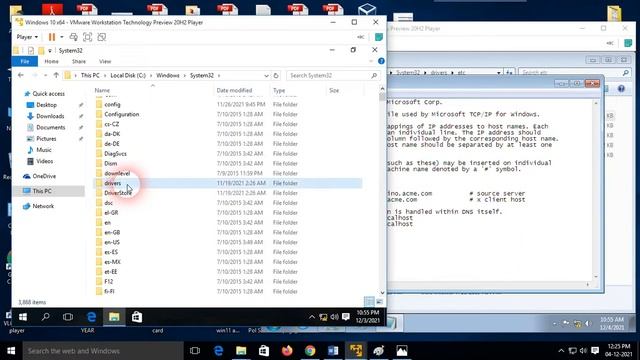The width and height of the screenshot is (640, 360).
Task: Select the downlevel folder
Action: click(x=117, y=173)
